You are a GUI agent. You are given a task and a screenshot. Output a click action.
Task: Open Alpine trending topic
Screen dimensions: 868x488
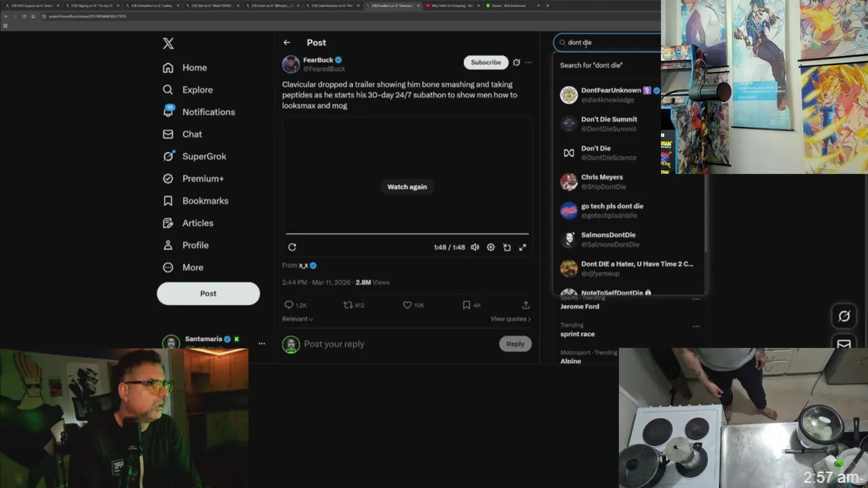tap(570, 361)
